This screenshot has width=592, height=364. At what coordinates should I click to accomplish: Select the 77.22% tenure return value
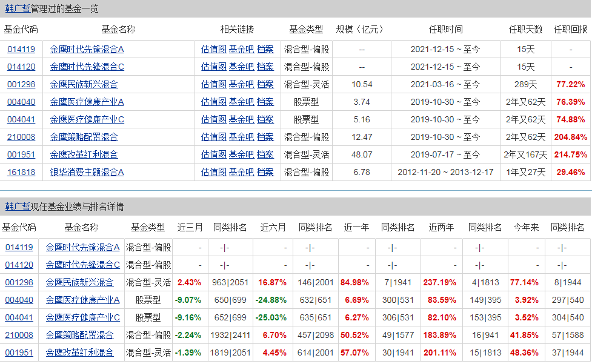570,84
